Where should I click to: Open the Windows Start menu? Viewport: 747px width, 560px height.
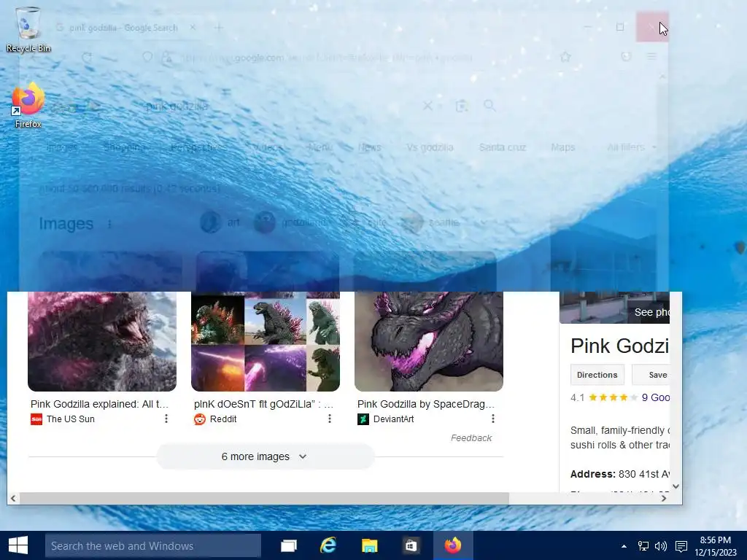(18, 545)
